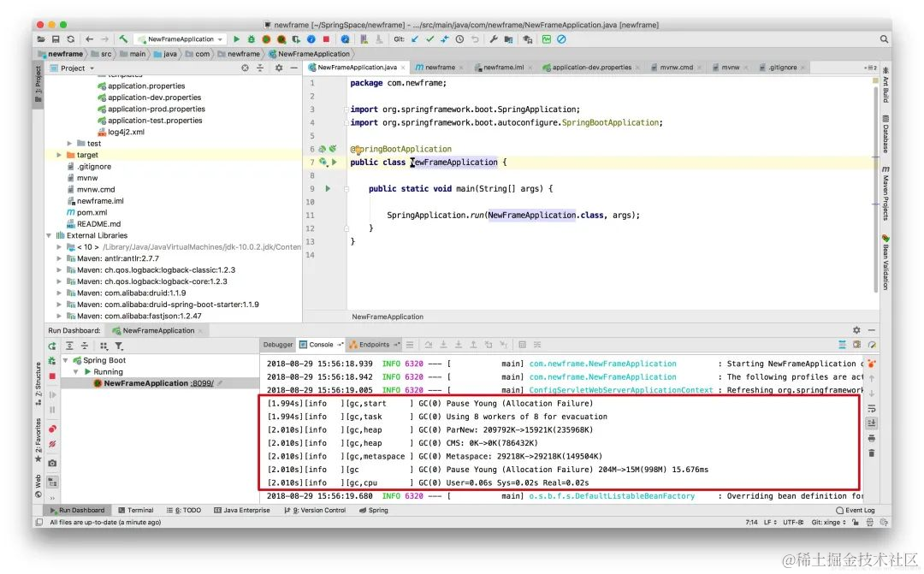Toggle the Favorites tool window stripe button
Image resolution: width=924 pixels, height=574 pixels.
coord(38,440)
